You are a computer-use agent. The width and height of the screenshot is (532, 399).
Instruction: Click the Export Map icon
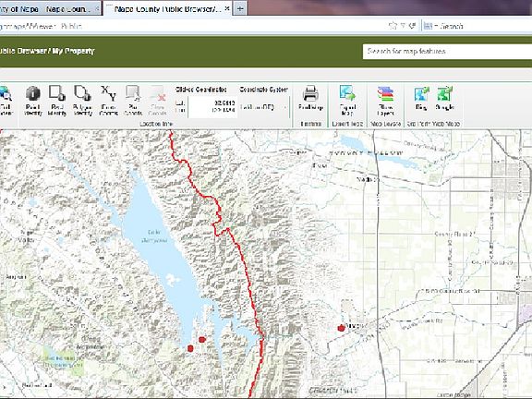pos(346,101)
